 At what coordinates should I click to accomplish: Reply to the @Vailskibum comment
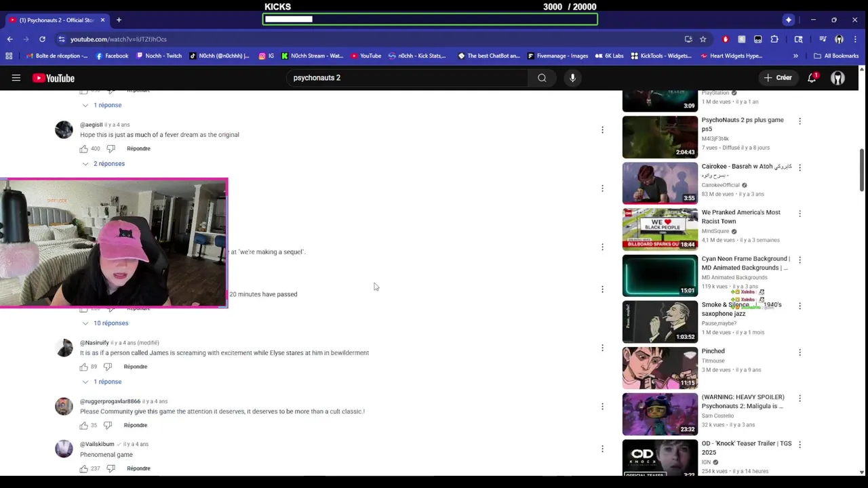coord(138,468)
